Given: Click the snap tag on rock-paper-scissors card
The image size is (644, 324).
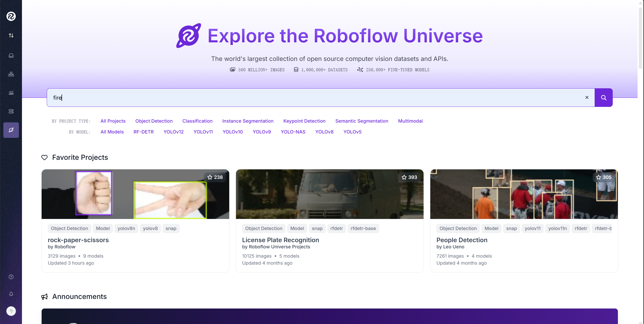Looking at the screenshot, I should (x=171, y=228).
